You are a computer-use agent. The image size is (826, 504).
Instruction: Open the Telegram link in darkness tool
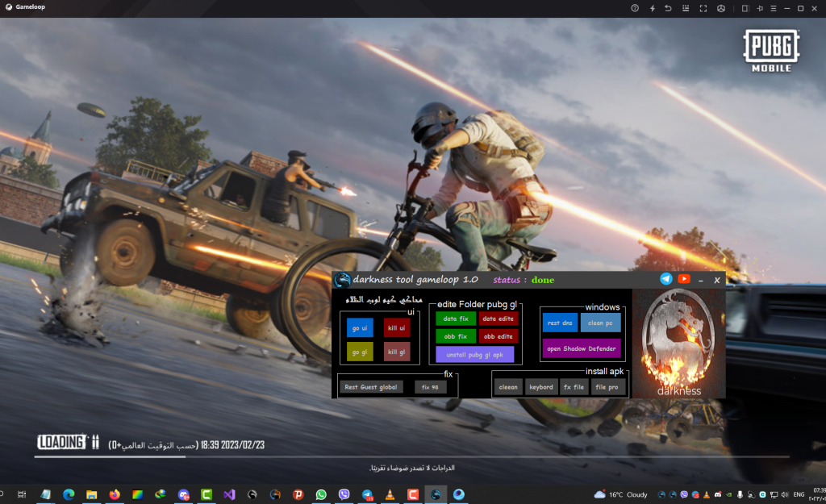point(665,279)
